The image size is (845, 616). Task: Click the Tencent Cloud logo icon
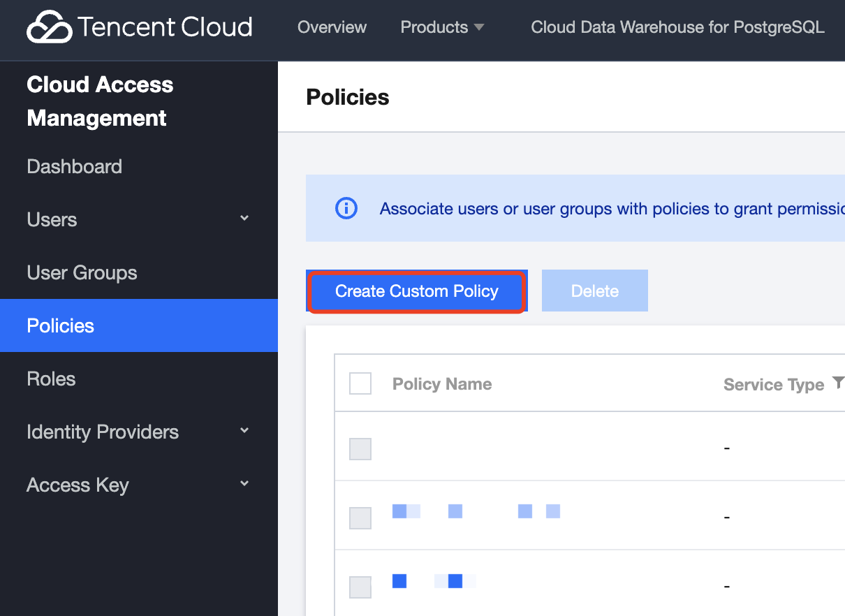(x=49, y=27)
